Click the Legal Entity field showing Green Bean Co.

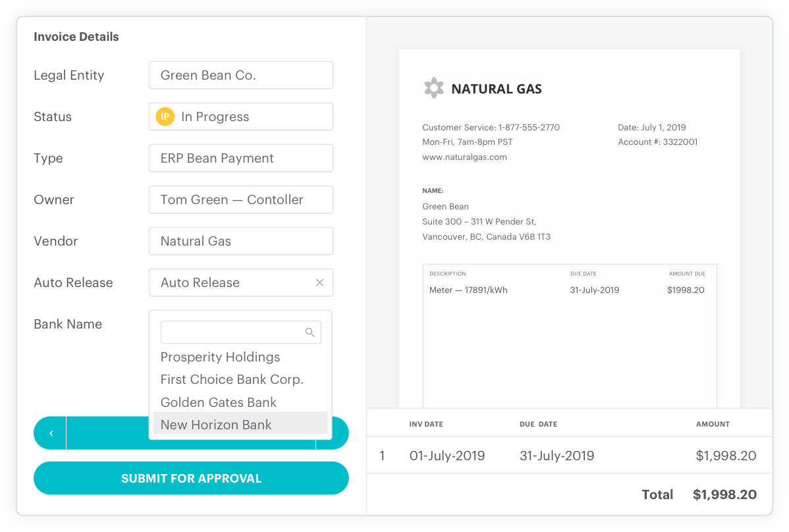coord(240,75)
